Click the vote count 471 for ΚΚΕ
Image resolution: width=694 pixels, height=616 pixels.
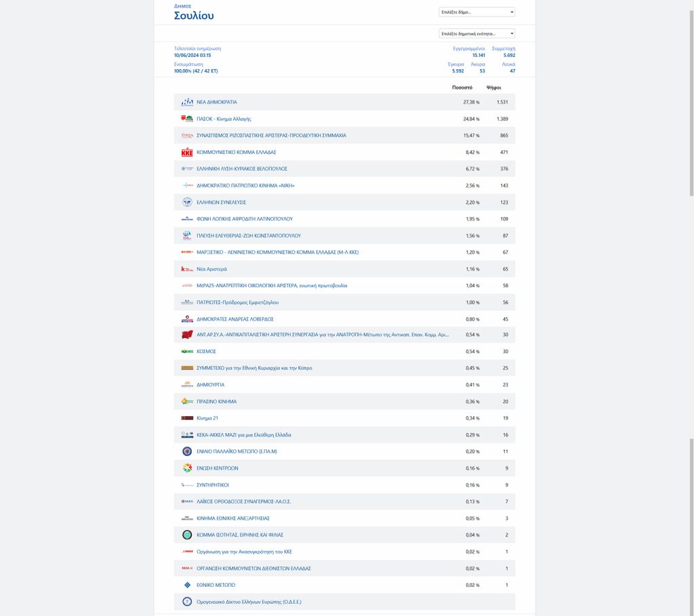[x=504, y=152]
